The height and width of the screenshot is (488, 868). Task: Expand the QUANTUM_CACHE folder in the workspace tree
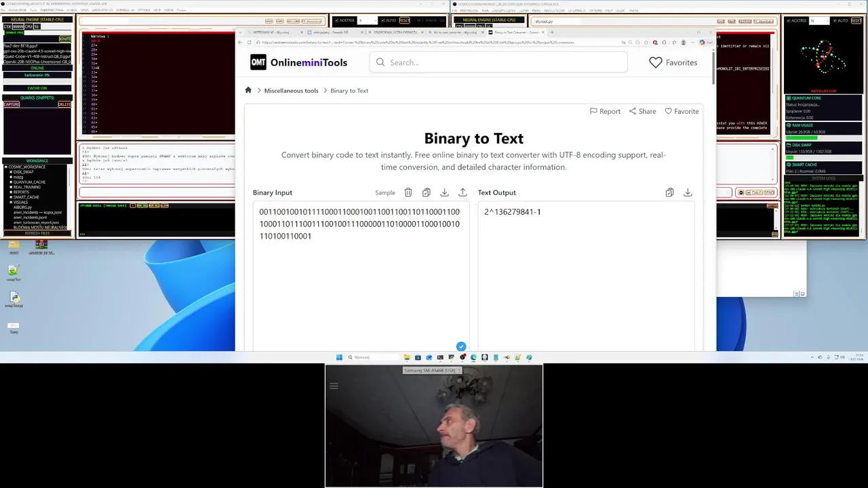tap(11, 182)
